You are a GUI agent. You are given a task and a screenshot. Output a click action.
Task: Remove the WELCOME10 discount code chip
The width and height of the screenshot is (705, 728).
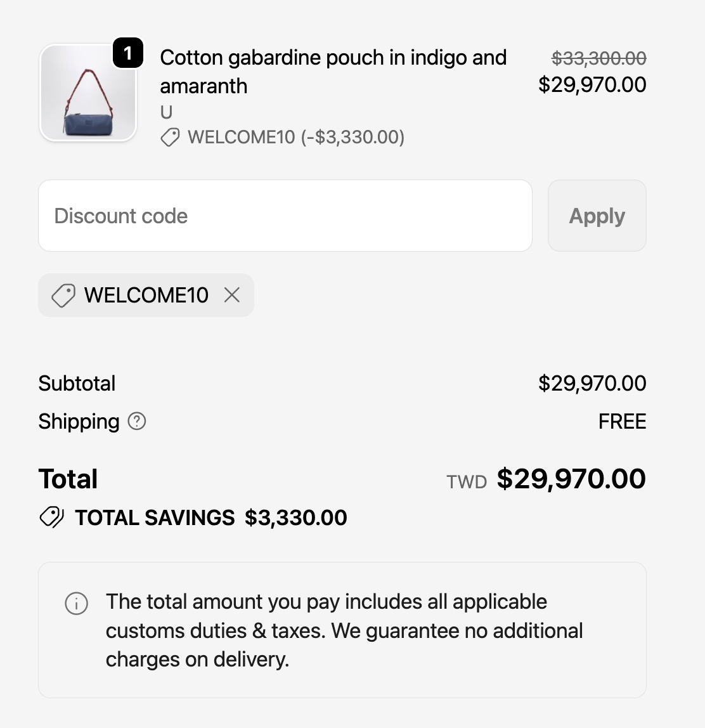tap(231, 295)
